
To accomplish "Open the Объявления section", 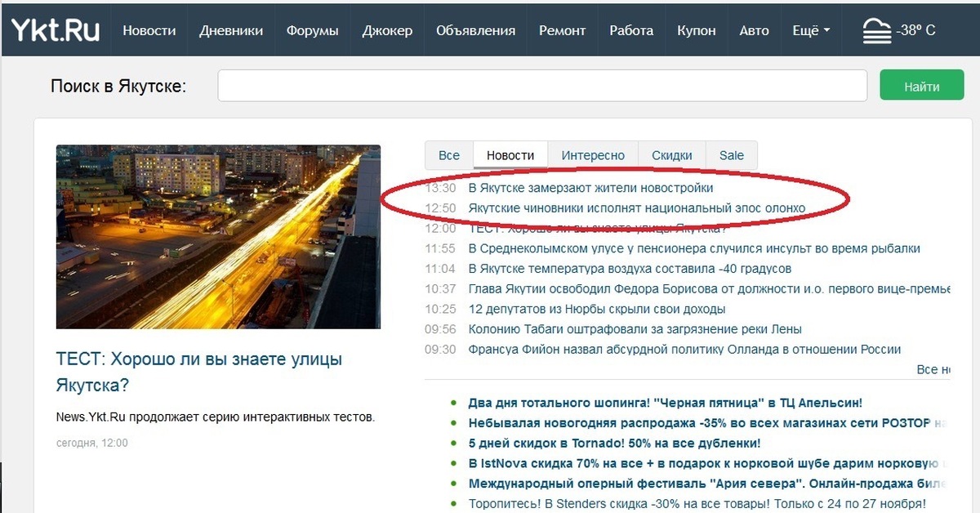I will [475, 31].
